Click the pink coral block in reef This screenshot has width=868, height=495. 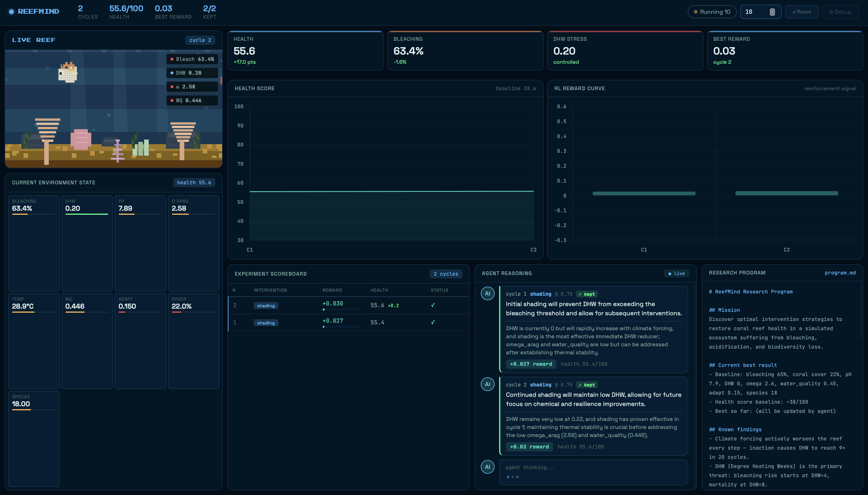pyautogui.click(x=81, y=139)
